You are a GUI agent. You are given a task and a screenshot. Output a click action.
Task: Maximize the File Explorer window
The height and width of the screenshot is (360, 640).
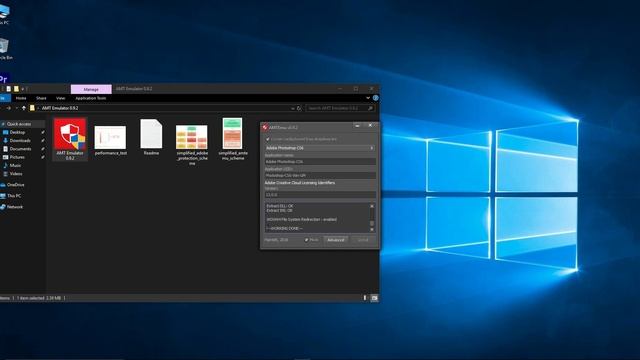(356, 89)
